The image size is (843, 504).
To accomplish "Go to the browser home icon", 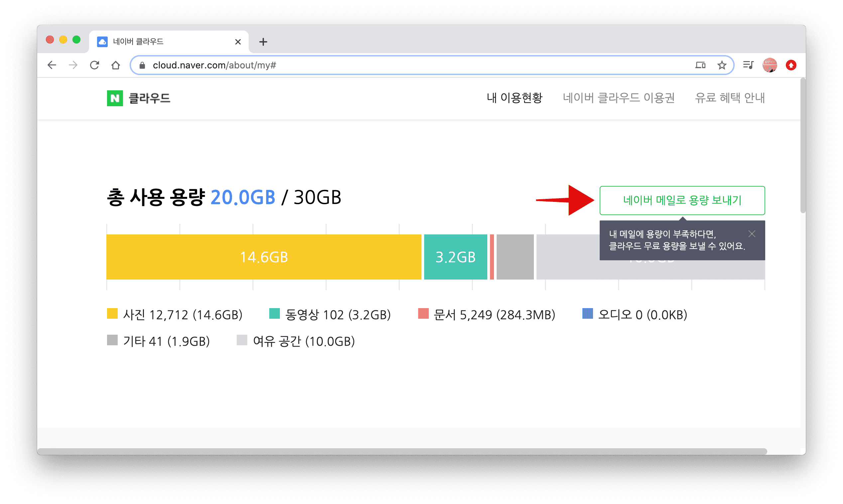I will pos(116,65).
